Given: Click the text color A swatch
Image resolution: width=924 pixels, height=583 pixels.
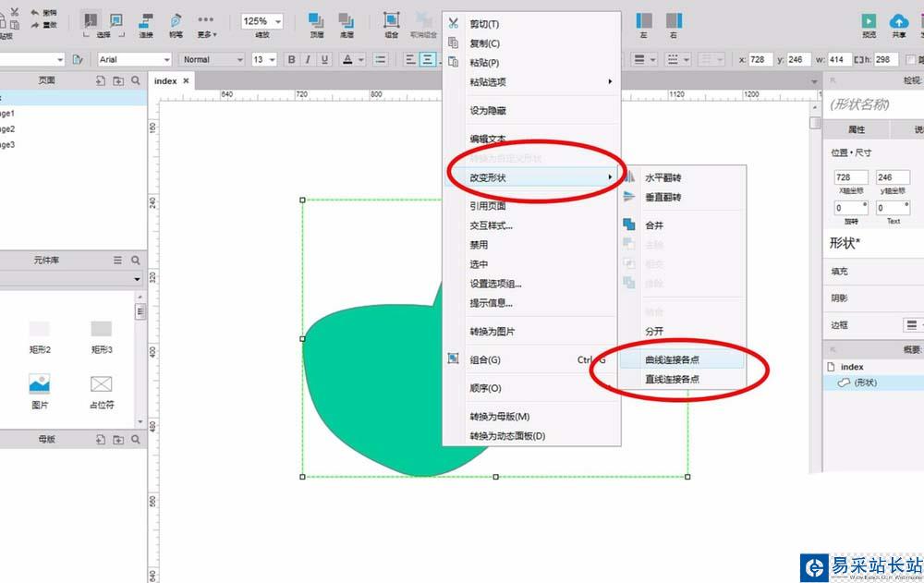Looking at the screenshot, I should tap(347, 59).
